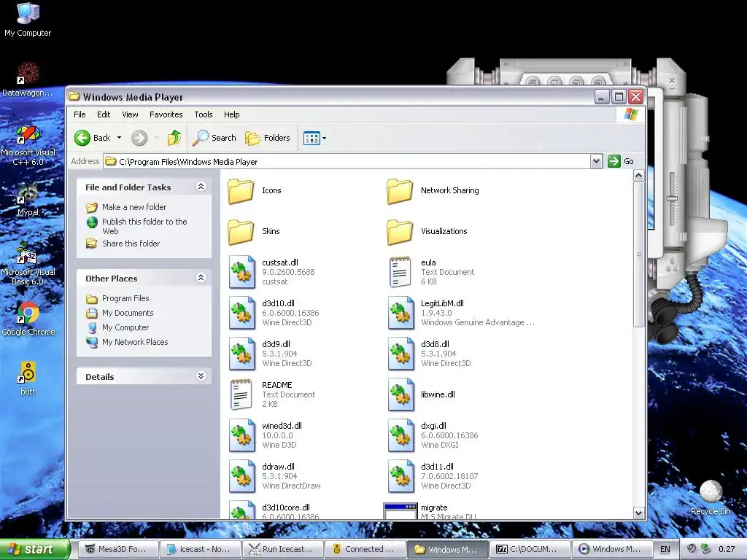Image resolution: width=747 pixels, height=560 pixels.
Task: Switch to Run Icecast taskbar item
Action: [x=282, y=549]
